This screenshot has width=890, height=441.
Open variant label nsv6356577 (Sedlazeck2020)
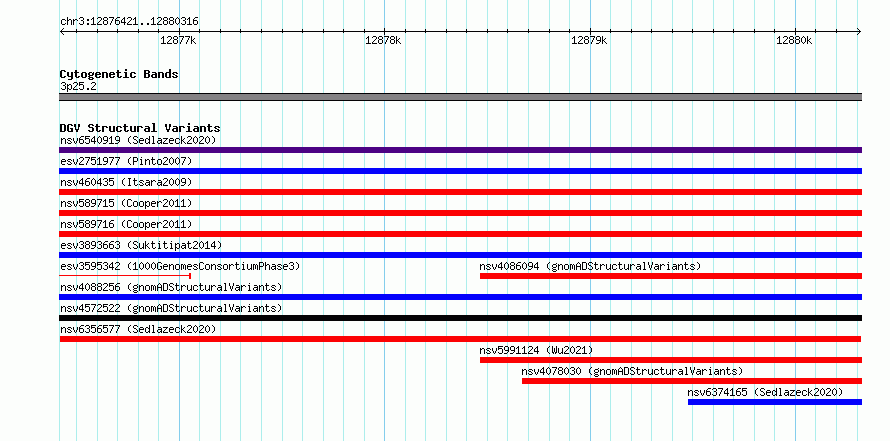[138, 329]
